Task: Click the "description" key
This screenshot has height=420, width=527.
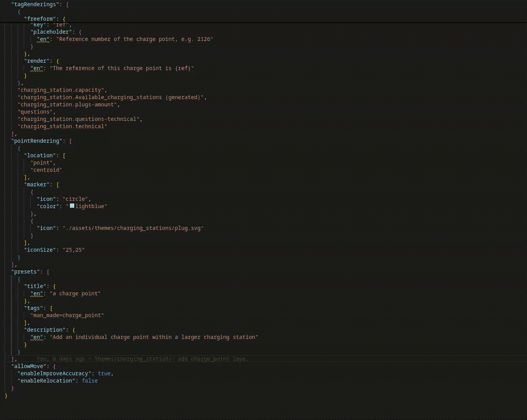Action: (45, 330)
